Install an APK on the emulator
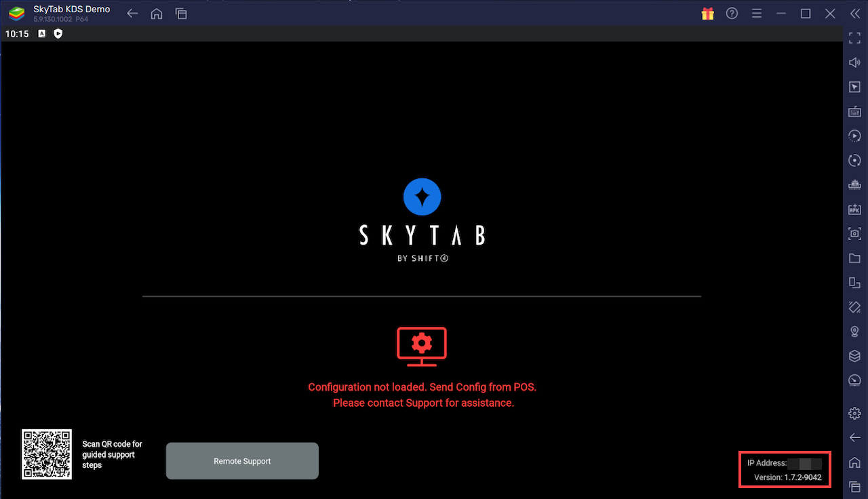This screenshot has height=499, width=868. pos(854,209)
